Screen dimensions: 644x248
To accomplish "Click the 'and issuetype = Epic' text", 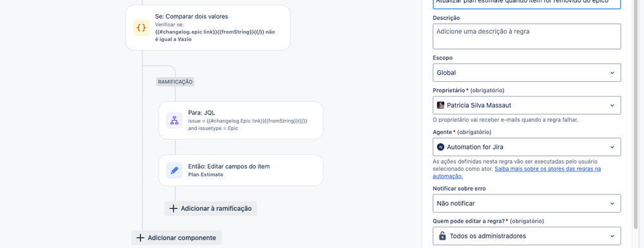I will click(x=213, y=128).
